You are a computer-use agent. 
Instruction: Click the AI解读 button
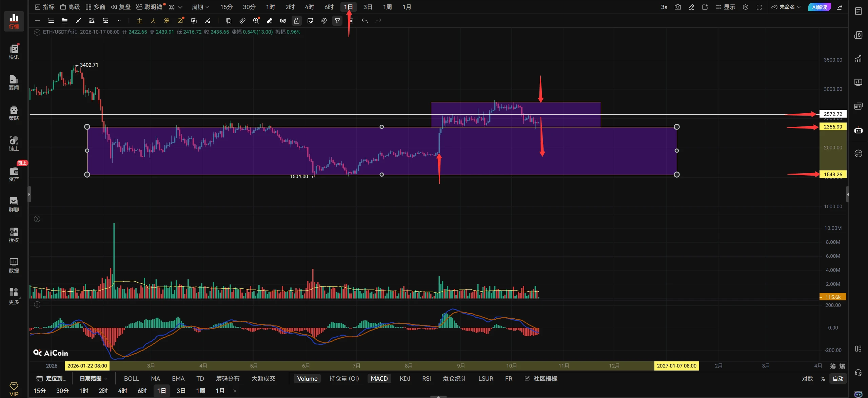click(x=820, y=7)
